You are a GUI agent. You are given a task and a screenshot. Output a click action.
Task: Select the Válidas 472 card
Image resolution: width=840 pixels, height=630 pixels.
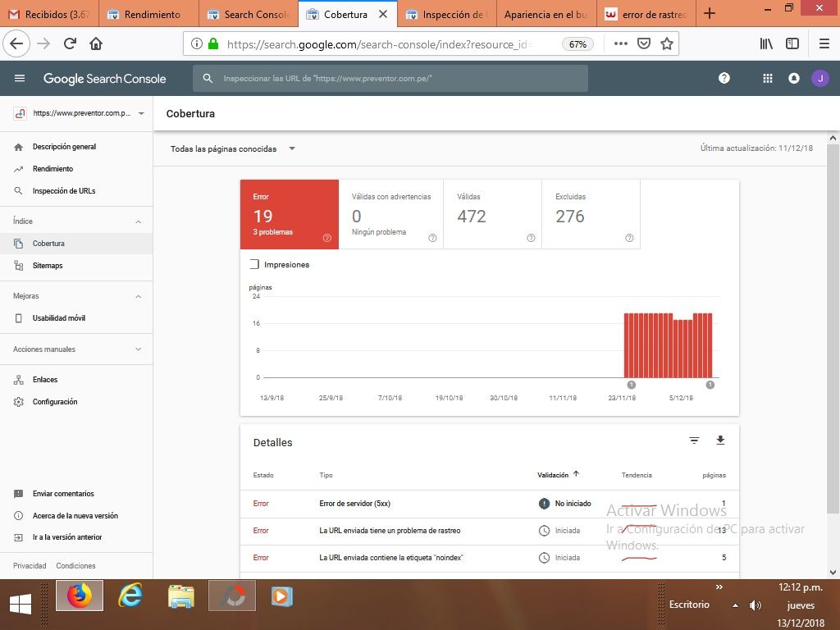point(493,214)
